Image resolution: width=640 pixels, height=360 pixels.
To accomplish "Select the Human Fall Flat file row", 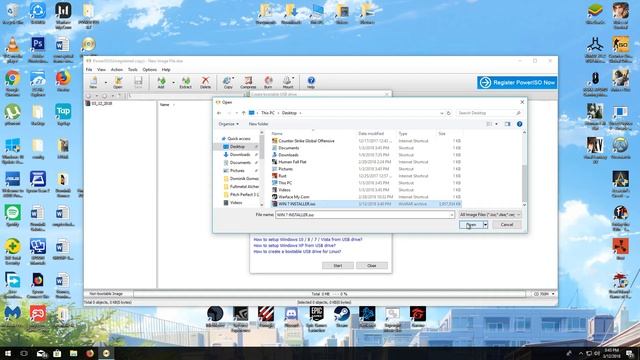I will pyautogui.click(x=366, y=162).
